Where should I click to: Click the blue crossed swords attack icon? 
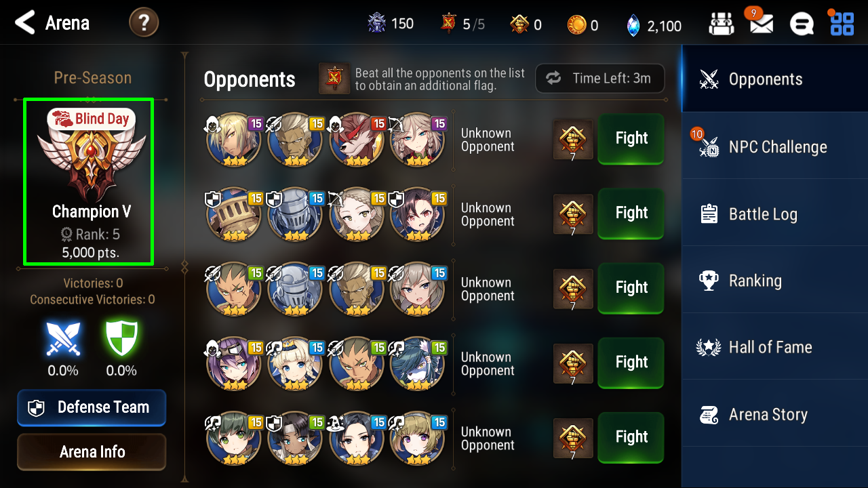pyautogui.click(x=63, y=338)
